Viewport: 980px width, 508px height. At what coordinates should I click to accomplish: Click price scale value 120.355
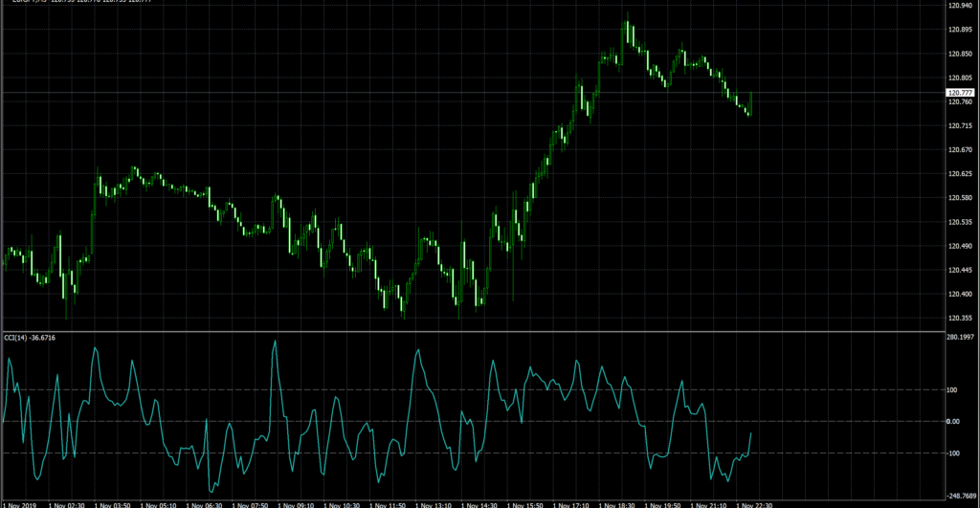(960, 318)
